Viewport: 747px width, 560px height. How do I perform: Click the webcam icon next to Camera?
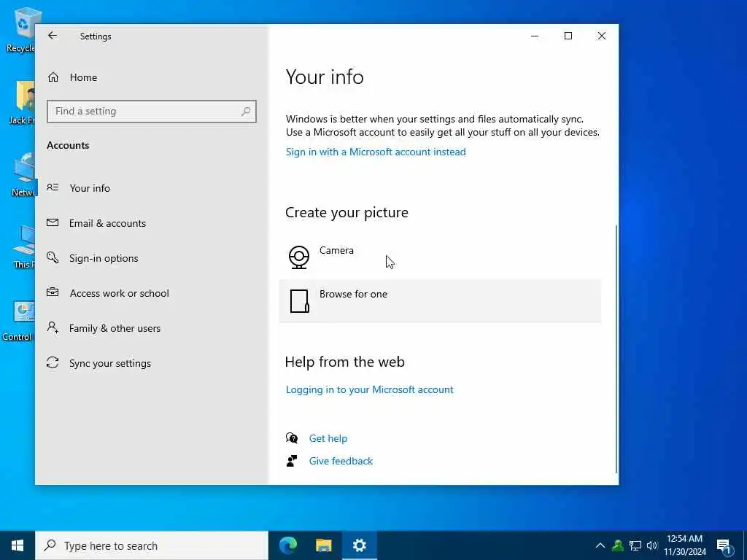[299, 257]
